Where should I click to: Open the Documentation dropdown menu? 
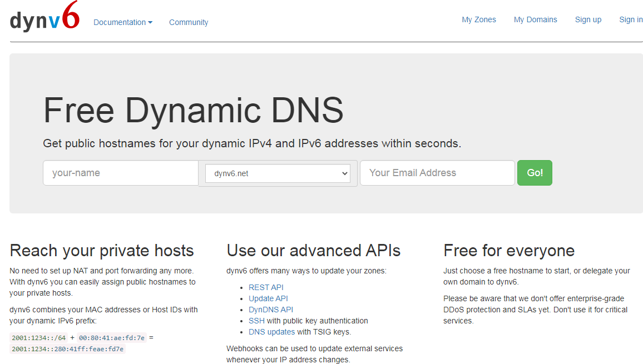click(122, 22)
